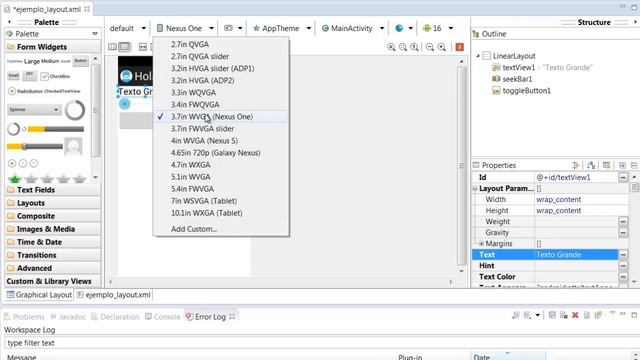Open the Layouts palette category
Image resolution: width=640 pixels, height=360 pixels.
[53, 203]
